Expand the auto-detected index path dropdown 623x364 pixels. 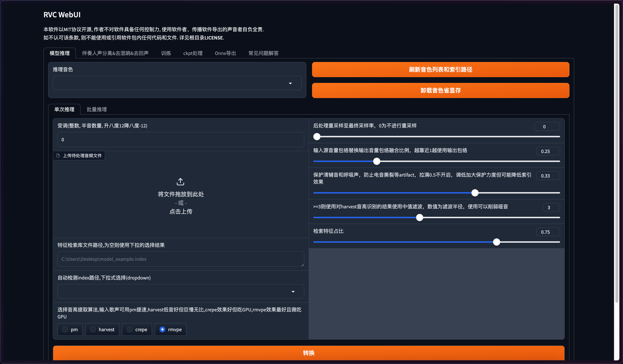(x=293, y=292)
